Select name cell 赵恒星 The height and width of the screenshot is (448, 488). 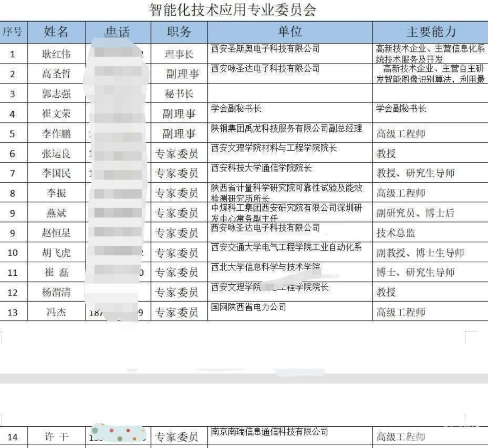pyautogui.click(x=56, y=233)
